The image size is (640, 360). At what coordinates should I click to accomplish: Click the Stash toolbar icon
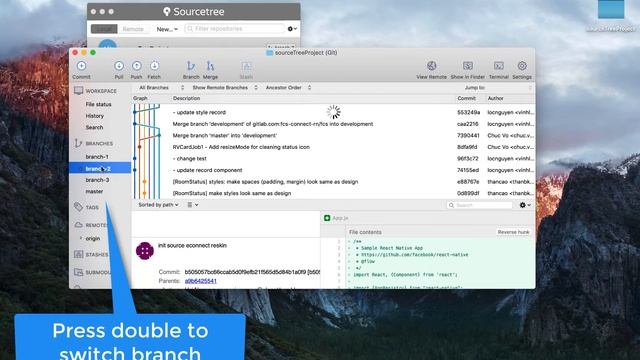point(246,66)
